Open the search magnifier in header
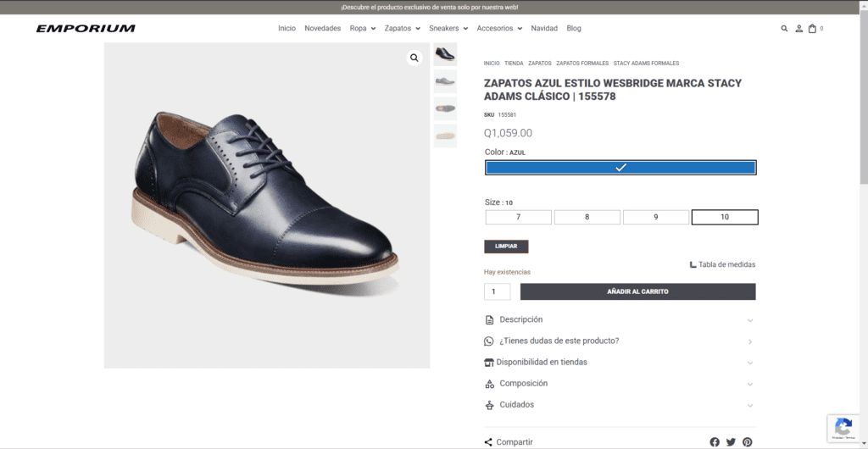The height and width of the screenshot is (449, 868). point(784,28)
